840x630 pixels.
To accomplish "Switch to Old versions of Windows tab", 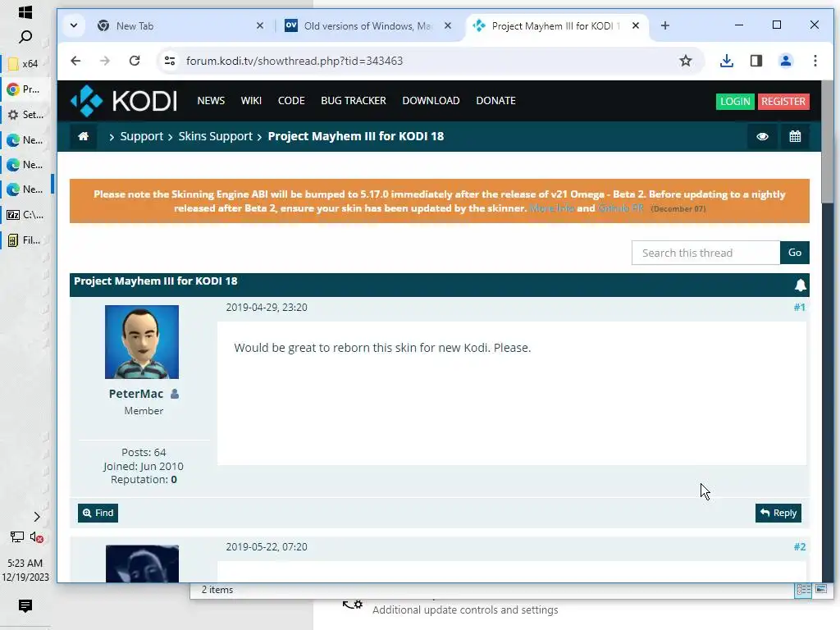I will 367,25.
